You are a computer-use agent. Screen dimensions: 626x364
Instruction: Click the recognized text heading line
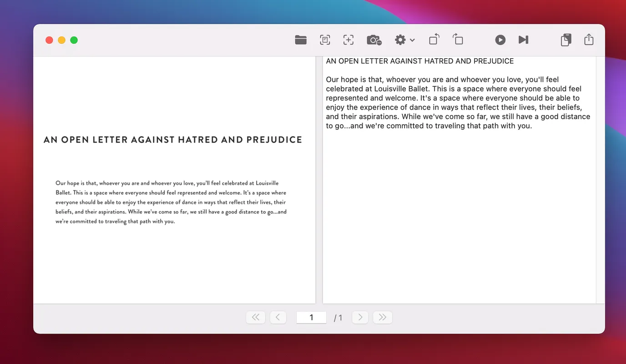pos(419,61)
